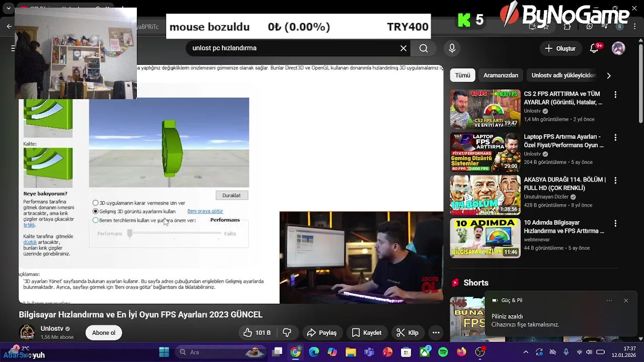Screen dimensions: 644x362
Task: Click Unlostv channel name under video title
Action: click(x=52, y=329)
